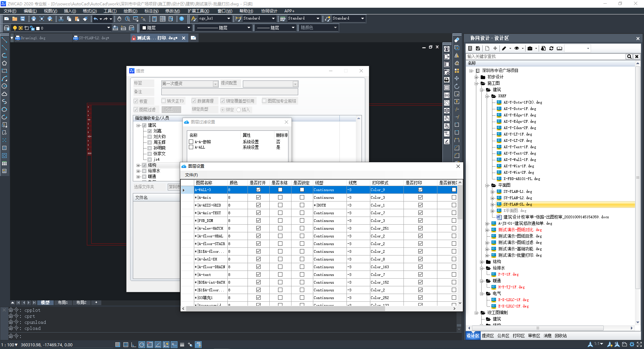Switch to the 布局1 layout tab
Image resolution: width=644 pixels, height=349 pixels.
[63, 302]
